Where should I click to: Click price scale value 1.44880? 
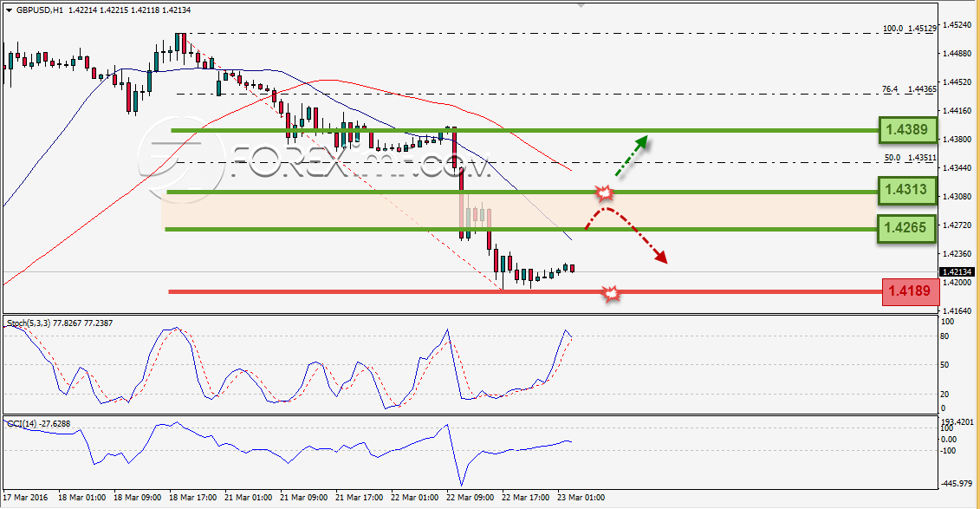[x=957, y=54]
